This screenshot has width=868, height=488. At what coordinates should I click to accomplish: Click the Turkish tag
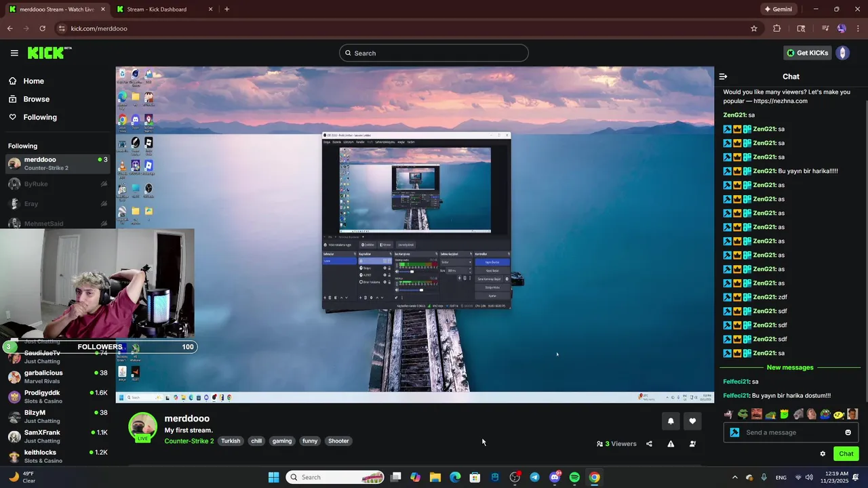231,441
